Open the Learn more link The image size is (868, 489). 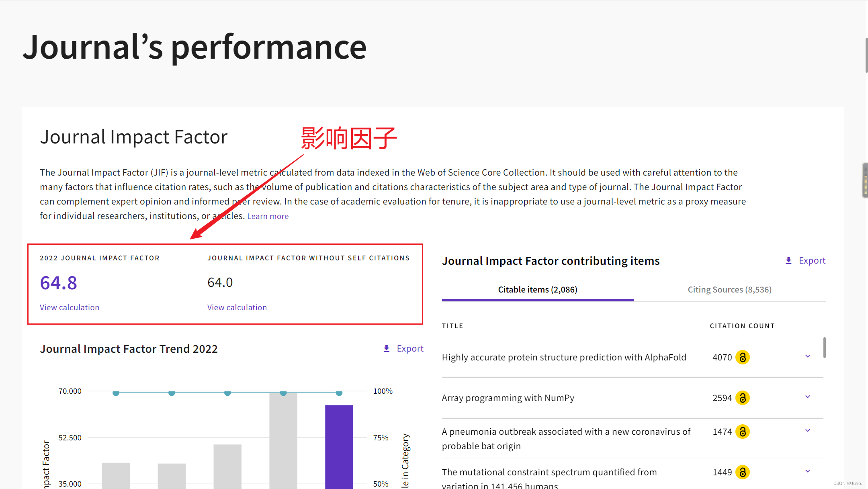coord(268,216)
